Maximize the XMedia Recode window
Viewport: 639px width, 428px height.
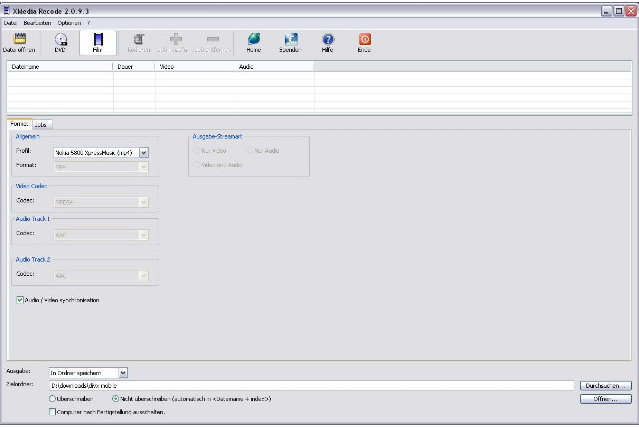(x=619, y=11)
